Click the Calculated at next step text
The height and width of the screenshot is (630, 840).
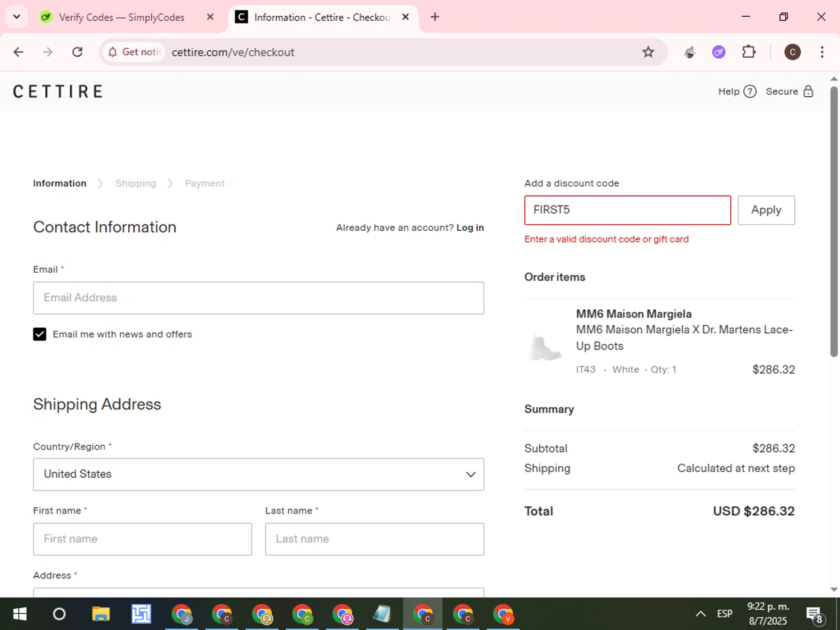[736, 468]
